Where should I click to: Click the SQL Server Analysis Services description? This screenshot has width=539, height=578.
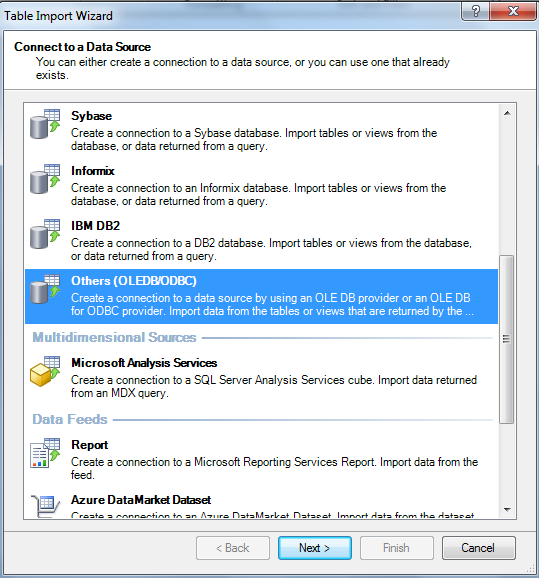coord(274,386)
